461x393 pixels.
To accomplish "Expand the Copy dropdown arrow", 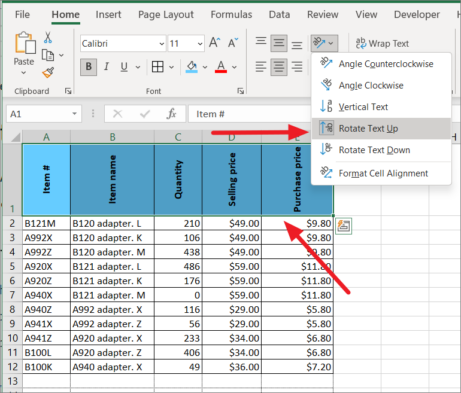I will coord(61,55).
